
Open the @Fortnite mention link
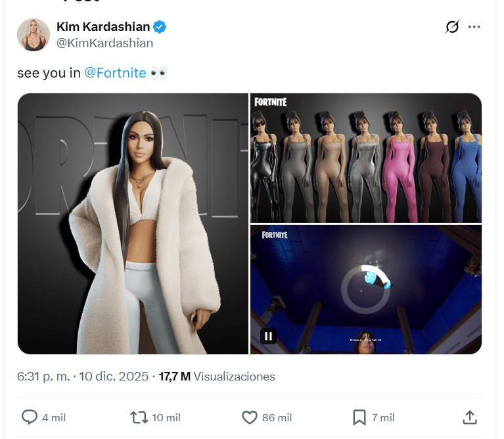115,73
